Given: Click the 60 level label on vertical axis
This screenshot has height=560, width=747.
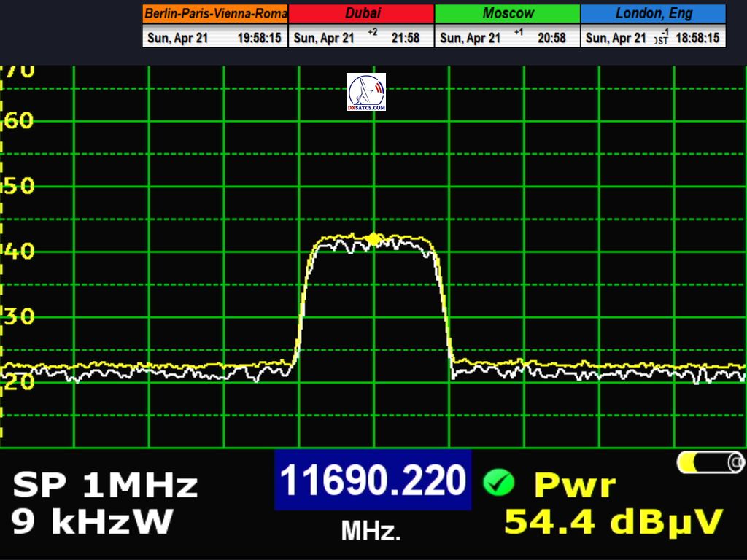Looking at the screenshot, I should (x=20, y=120).
